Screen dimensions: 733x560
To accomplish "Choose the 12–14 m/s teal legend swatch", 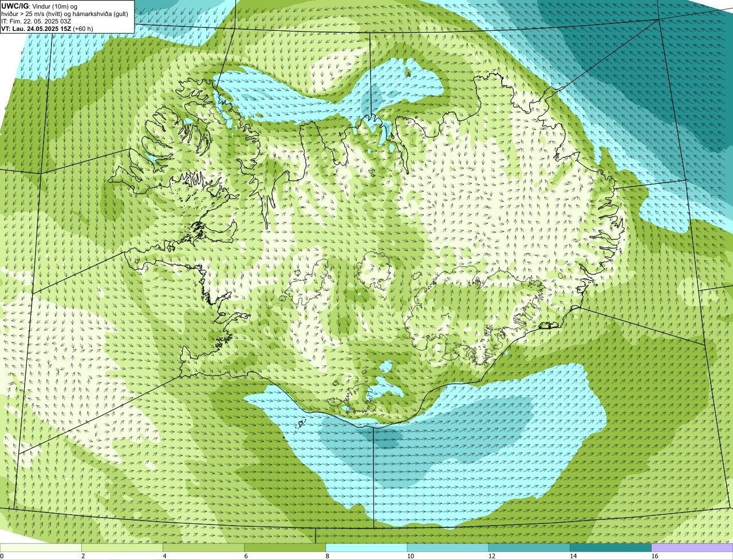I will click(x=529, y=548).
